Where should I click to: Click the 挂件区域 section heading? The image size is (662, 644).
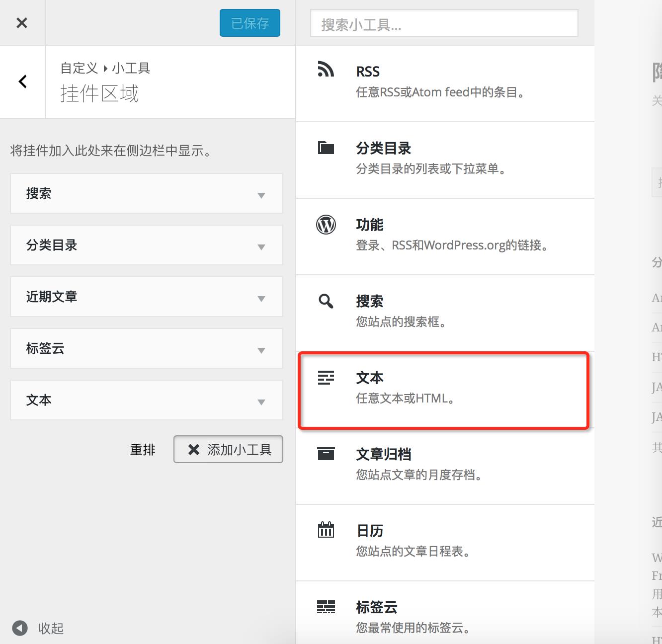pos(99,93)
